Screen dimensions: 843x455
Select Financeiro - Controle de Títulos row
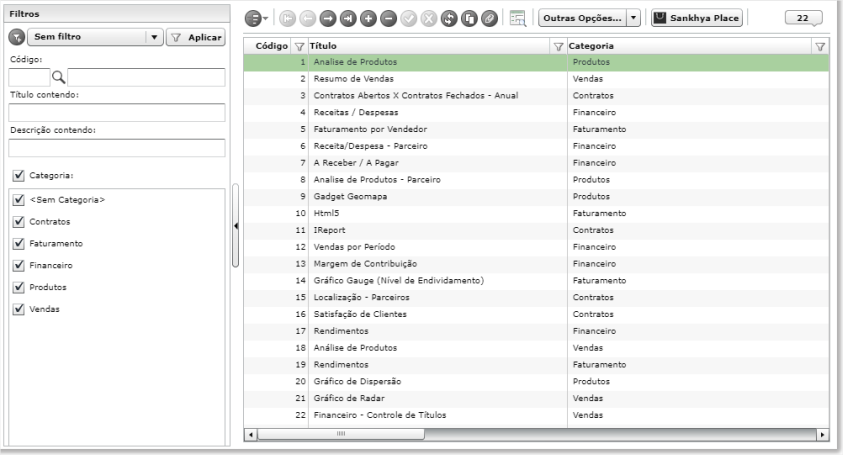(536, 415)
